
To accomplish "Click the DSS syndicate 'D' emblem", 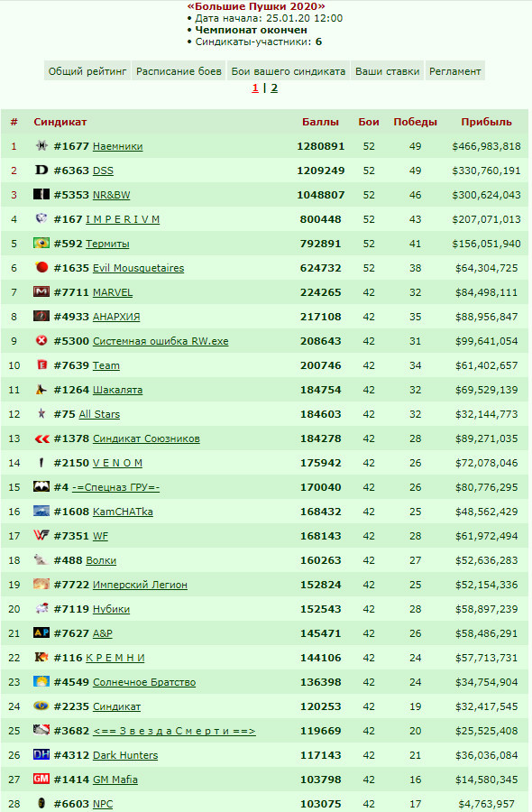I will [x=41, y=170].
